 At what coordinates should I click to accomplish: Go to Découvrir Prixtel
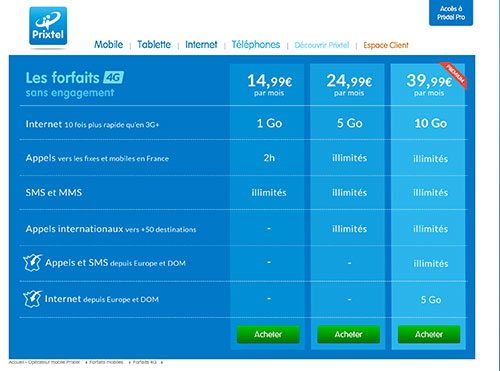(322, 45)
